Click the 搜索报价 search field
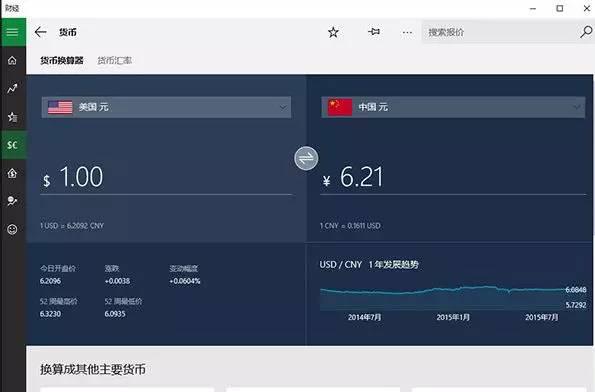Viewport: 595px width, 392px height. 500,32
